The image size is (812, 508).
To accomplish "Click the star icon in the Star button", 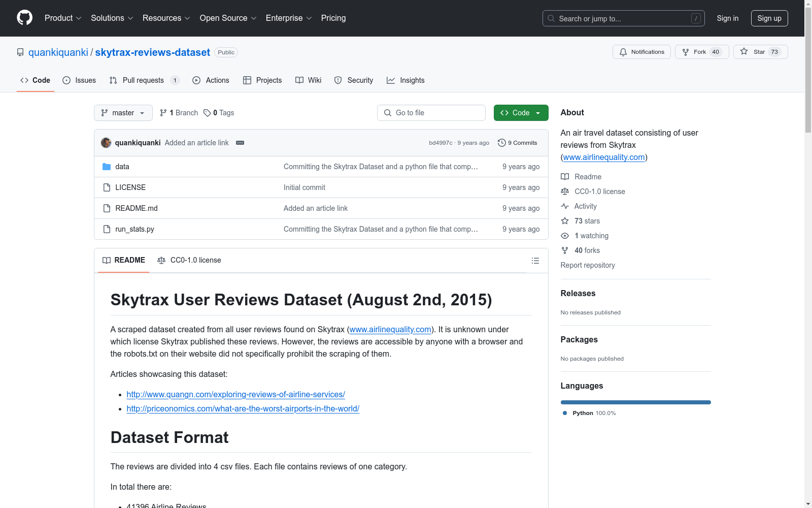I will coord(744,51).
